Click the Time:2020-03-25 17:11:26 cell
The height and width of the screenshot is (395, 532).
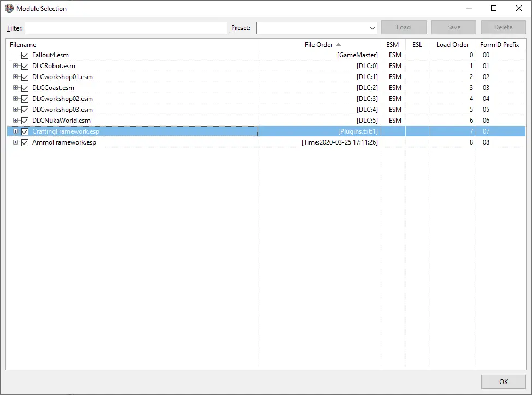point(340,142)
